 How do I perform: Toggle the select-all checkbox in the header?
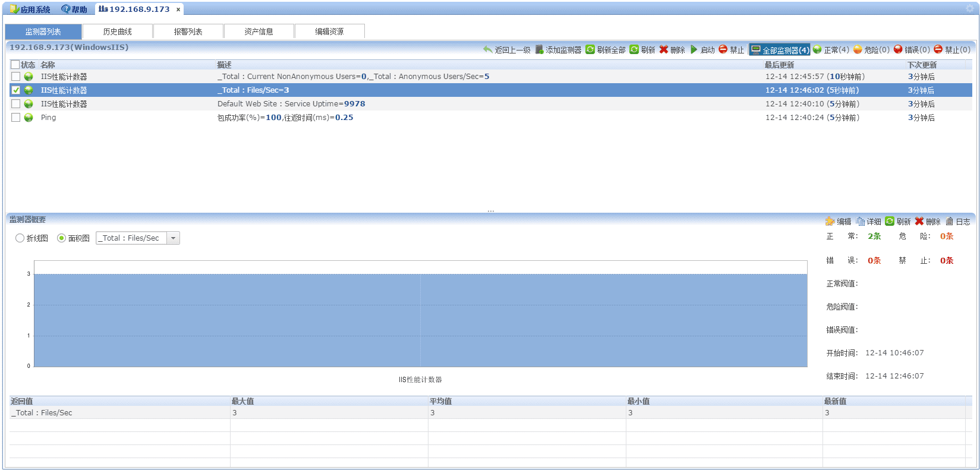click(x=15, y=65)
